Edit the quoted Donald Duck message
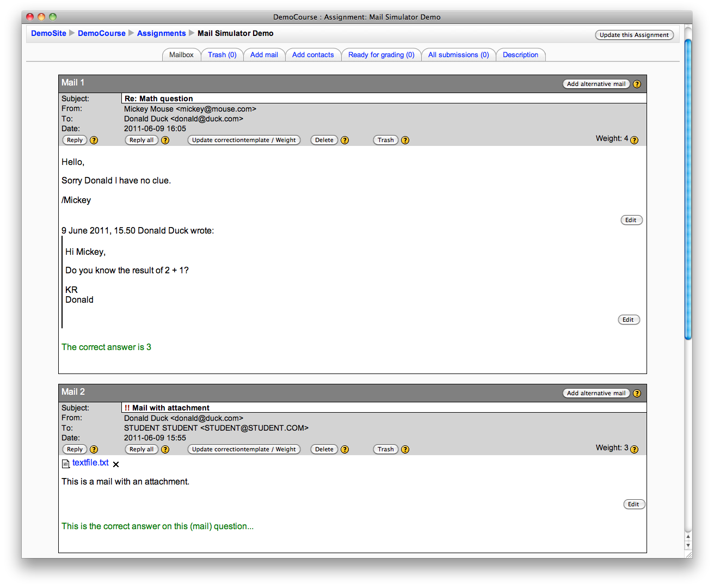 [628, 320]
